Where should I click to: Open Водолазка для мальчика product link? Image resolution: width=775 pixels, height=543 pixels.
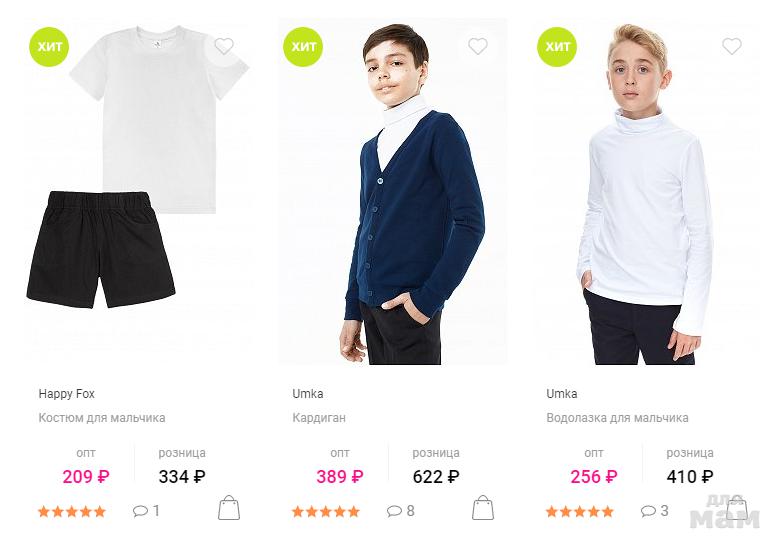(617, 418)
